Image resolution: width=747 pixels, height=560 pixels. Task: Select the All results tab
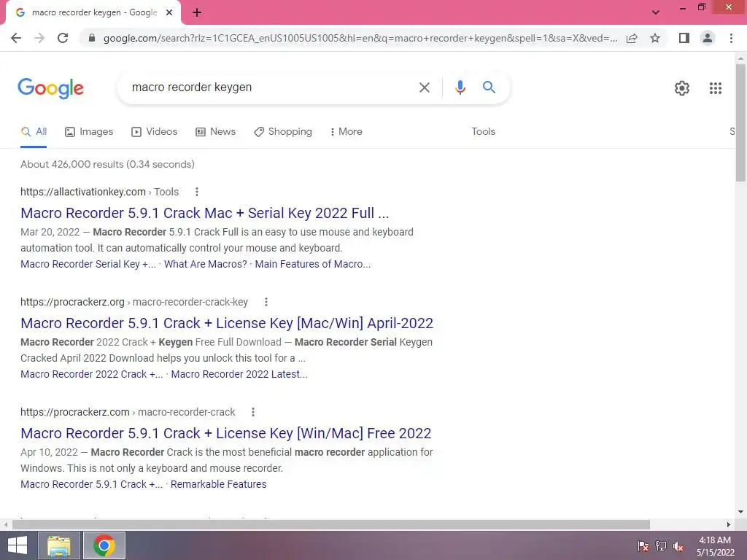tap(34, 132)
